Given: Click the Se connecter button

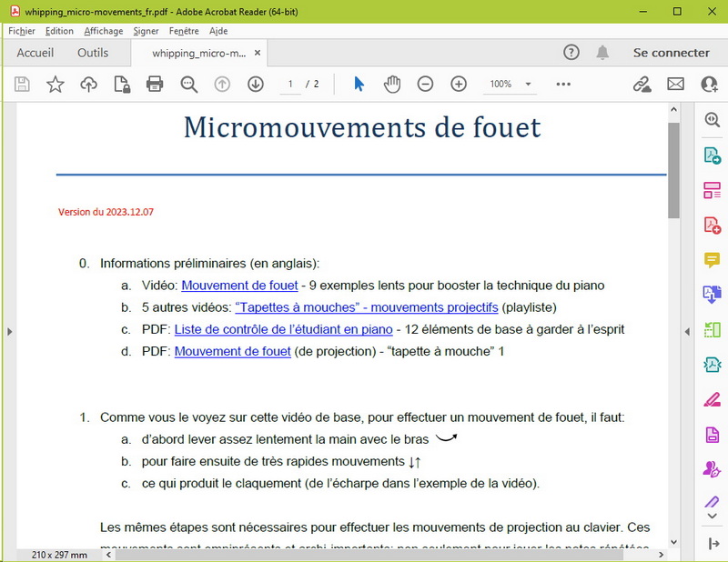Looking at the screenshot, I should coord(671,53).
